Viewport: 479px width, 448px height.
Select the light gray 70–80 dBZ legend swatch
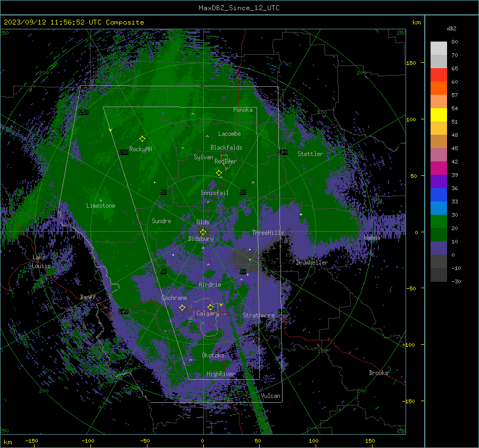point(439,48)
